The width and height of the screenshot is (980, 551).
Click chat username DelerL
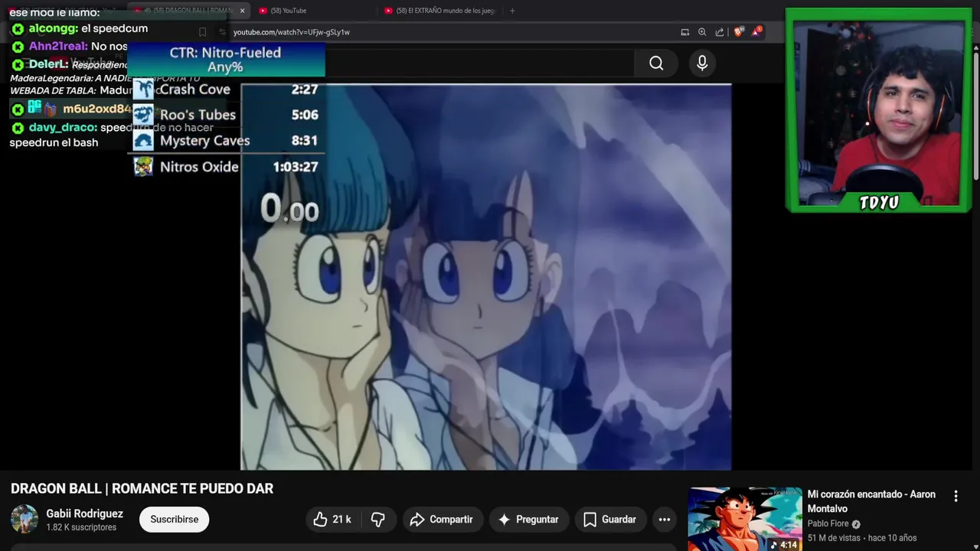click(49, 64)
